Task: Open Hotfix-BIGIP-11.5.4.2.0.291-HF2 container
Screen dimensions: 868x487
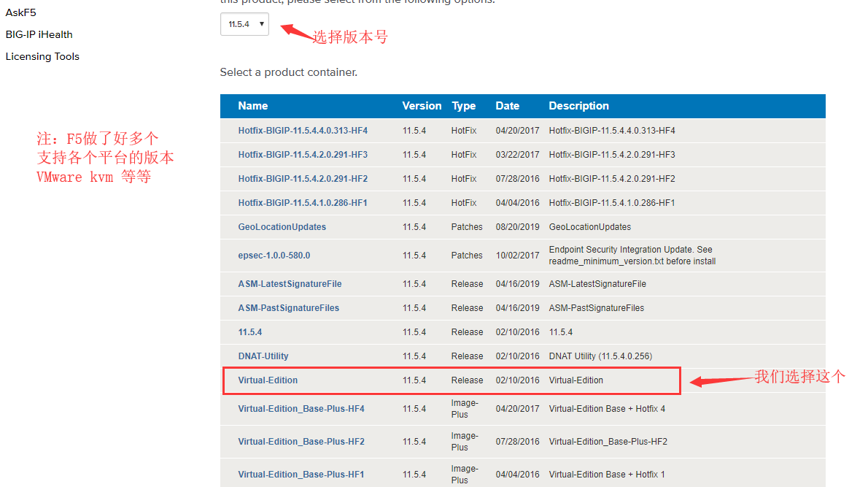Action: click(x=303, y=179)
